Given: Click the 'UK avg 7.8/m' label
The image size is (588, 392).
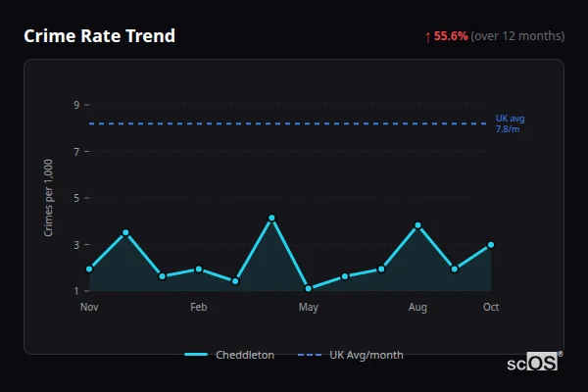Looking at the screenshot, I should click(510, 123).
